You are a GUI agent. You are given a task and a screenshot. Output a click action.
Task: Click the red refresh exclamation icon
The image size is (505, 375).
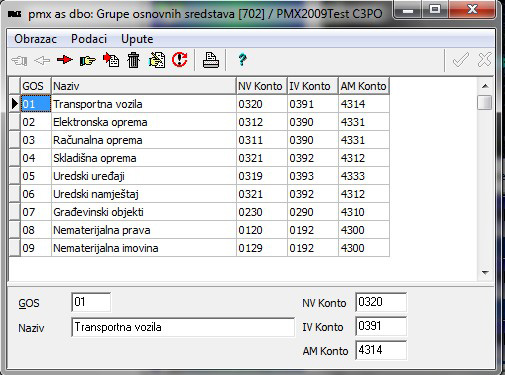click(x=180, y=60)
